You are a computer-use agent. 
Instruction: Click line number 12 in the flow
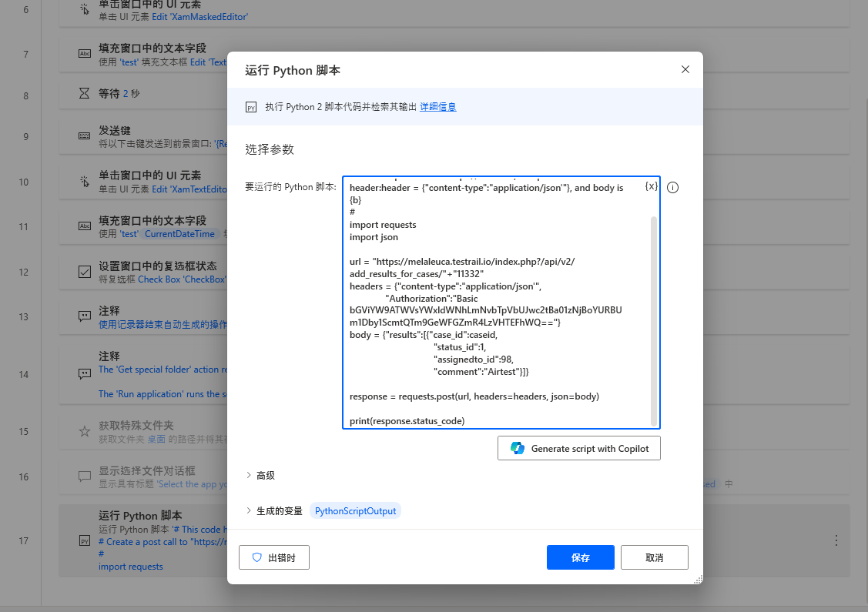[23, 273]
